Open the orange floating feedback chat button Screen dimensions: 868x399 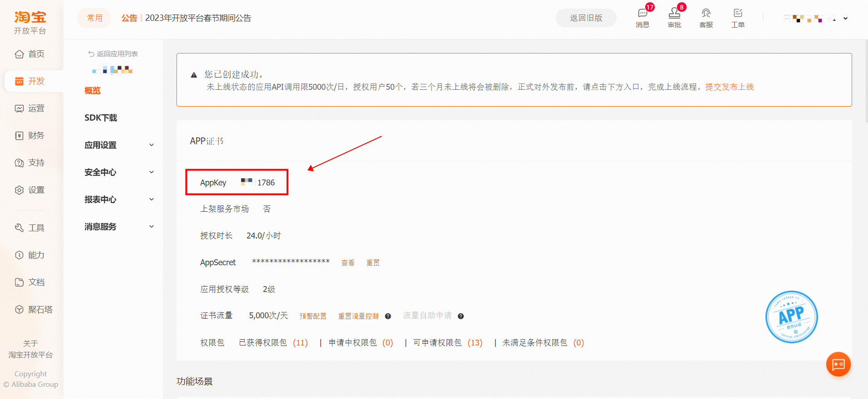(839, 364)
